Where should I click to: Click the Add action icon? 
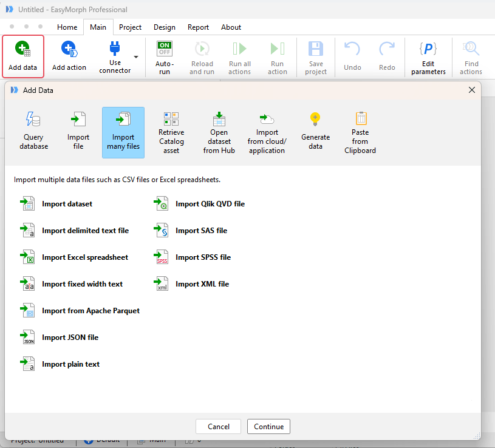(x=69, y=49)
